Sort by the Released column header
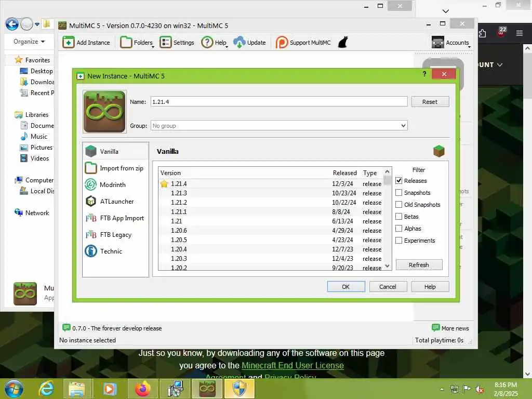Screen dimensions: 532x399 click(345, 172)
